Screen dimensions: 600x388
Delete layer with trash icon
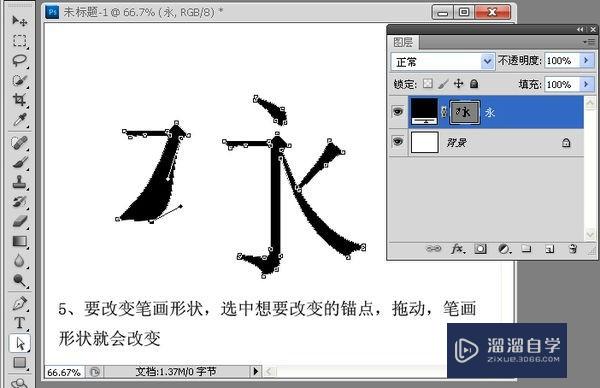tap(572, 249)
